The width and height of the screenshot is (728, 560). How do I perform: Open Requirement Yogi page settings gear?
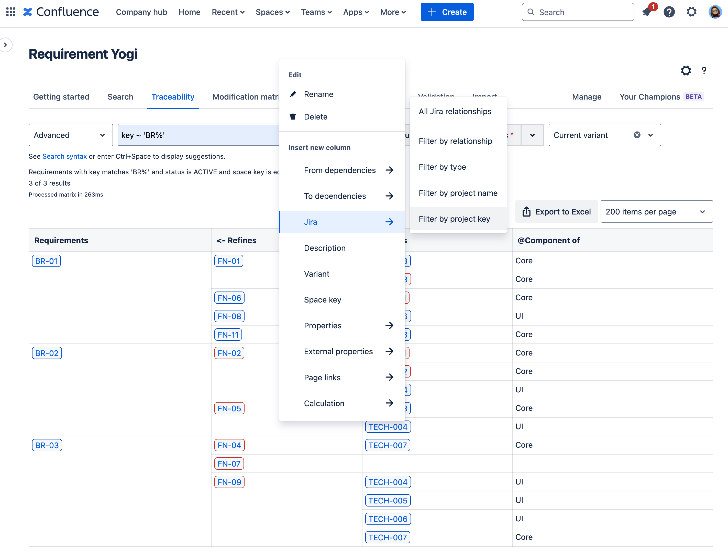685,70
